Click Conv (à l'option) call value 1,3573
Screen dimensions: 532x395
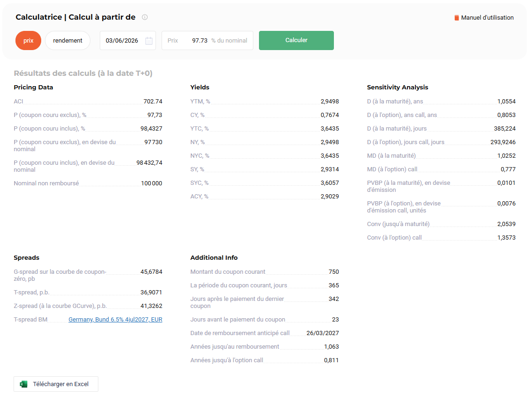506,238
